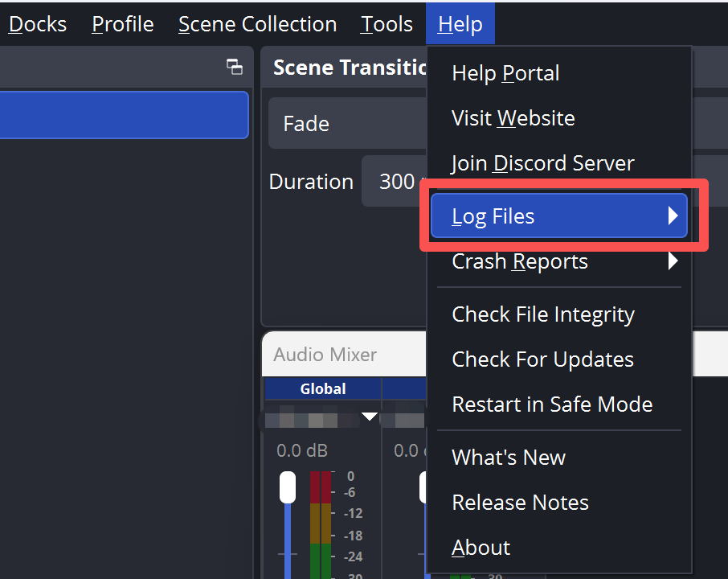The height and width of the screenshot is (579, 728).
Task: Run Check File Integrity
Action: point(559,314)
